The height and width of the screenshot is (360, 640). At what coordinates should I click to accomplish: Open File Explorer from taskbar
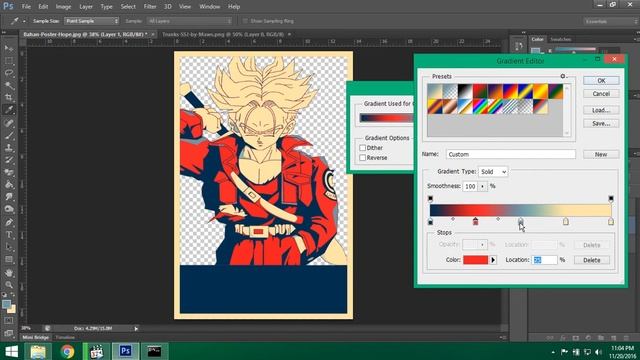point(38,351)
